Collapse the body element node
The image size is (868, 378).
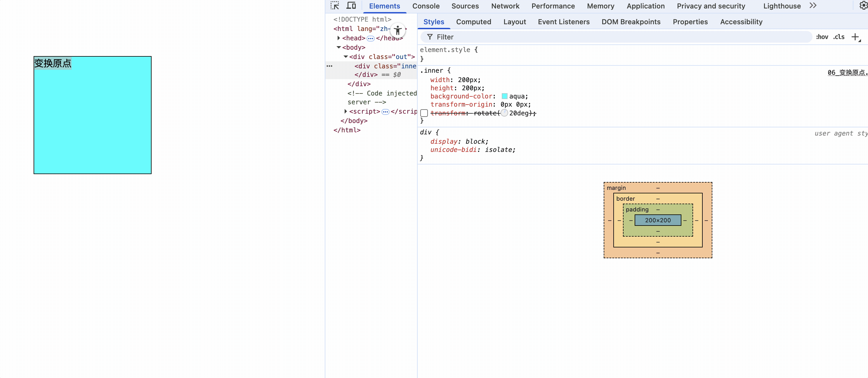coord(338,48)
